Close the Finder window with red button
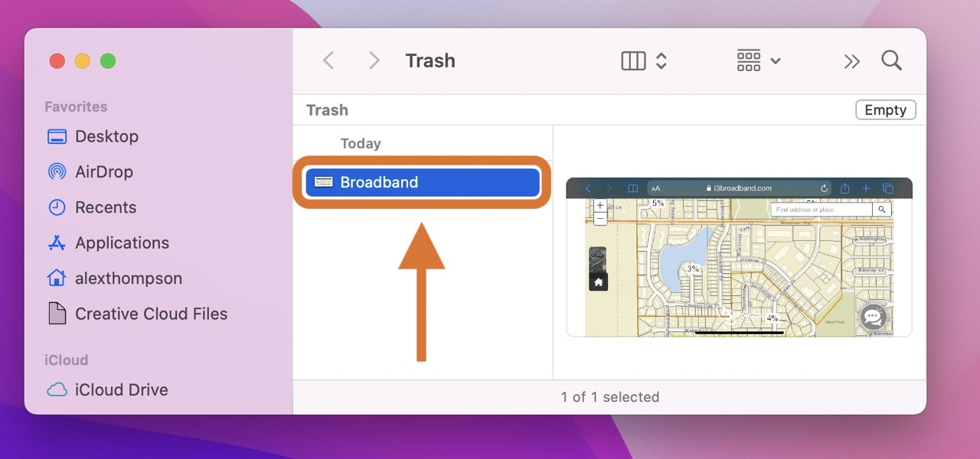 (57, 61)
